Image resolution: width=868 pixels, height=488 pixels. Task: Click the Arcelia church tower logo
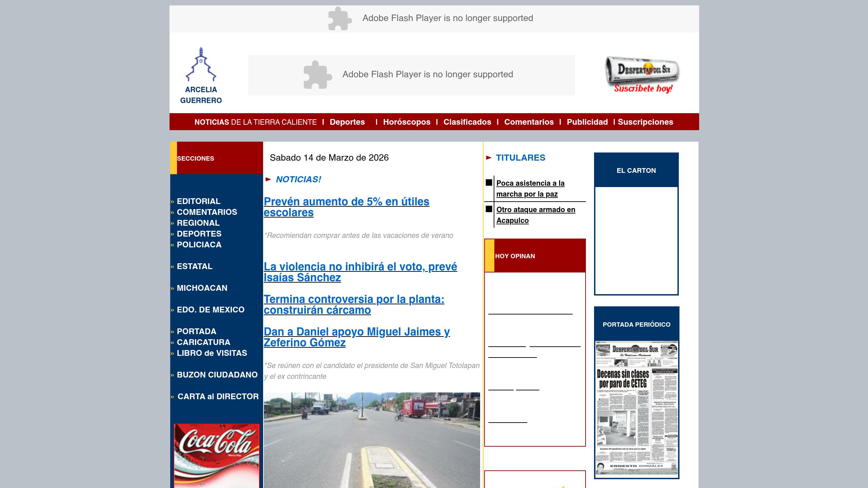[201, 64]
